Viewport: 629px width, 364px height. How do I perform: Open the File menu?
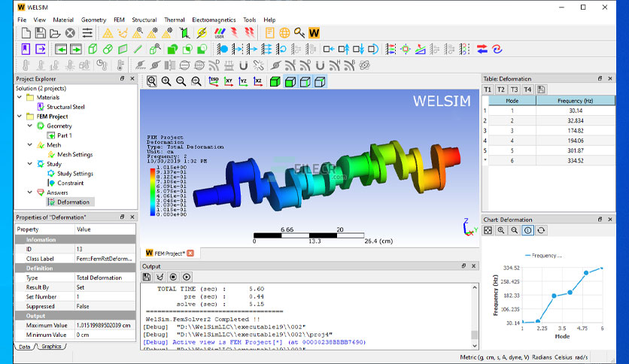click(22, 20)
